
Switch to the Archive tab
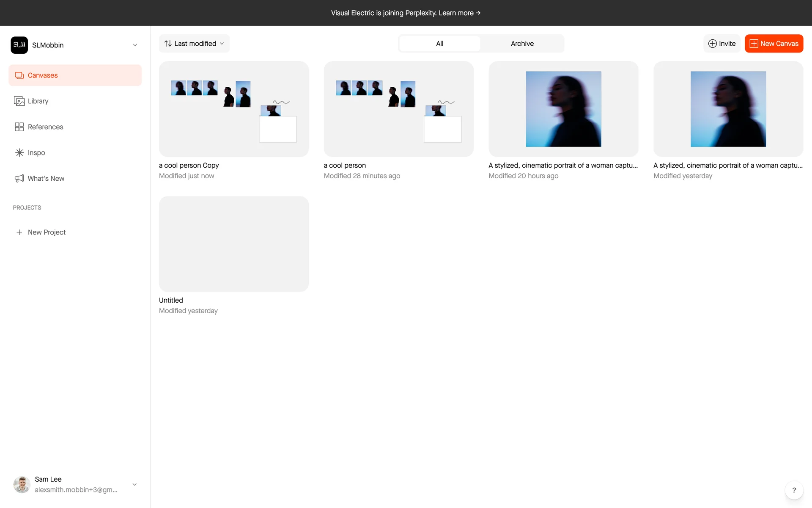click(522, 44)
